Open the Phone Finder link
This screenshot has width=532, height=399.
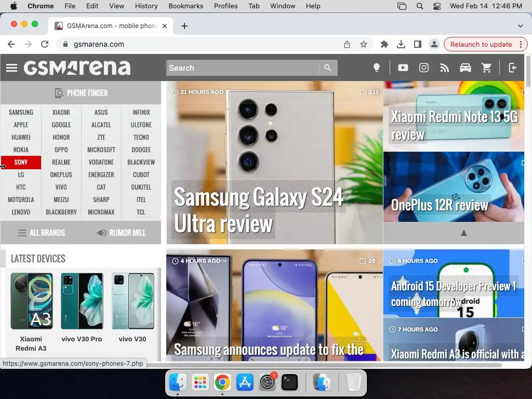click(81, 93)
